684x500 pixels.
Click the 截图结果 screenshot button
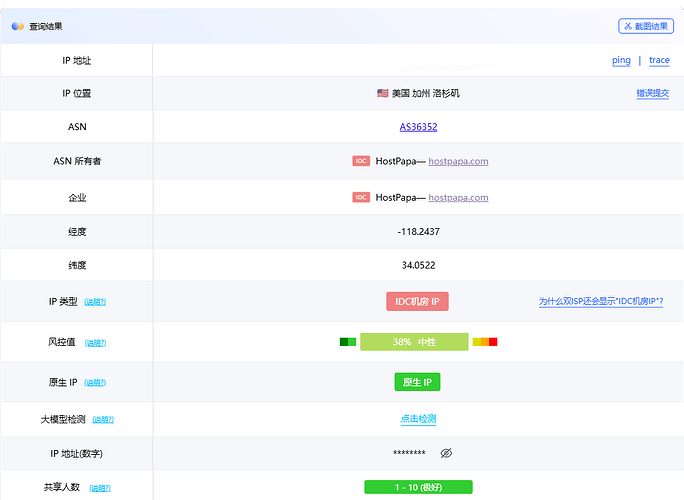pyautogui.click(x=646, y=26)
